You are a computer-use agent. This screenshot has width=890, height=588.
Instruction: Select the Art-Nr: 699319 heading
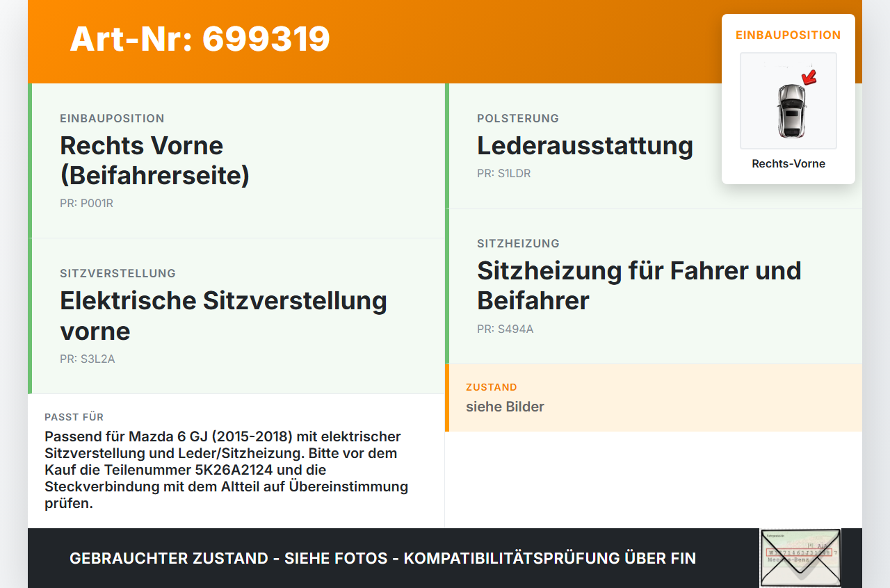200,38
